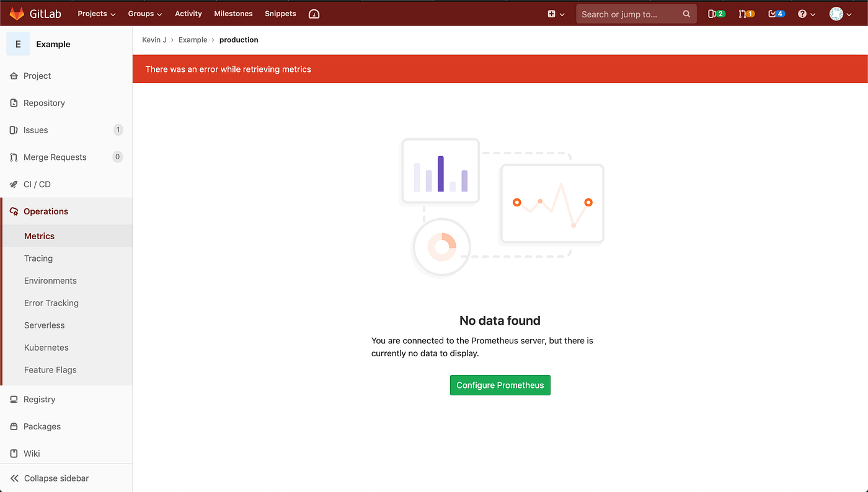Click the GitLab fox logo
The image size is (868, 492).
(x=17, y=14)
